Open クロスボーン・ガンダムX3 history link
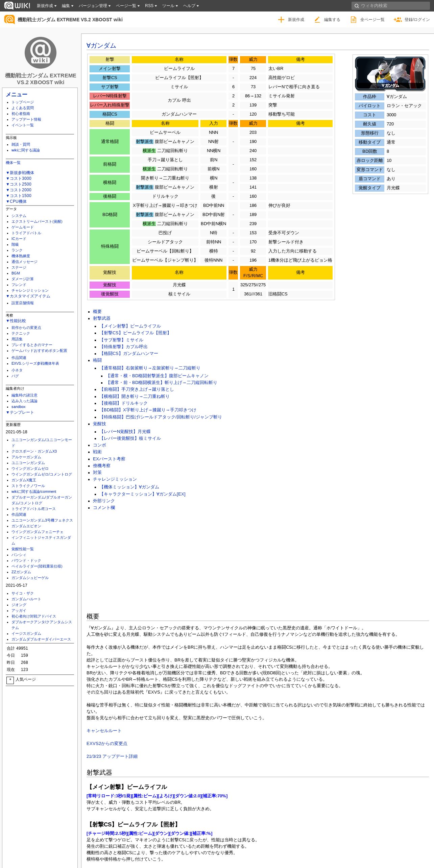Viewport: 434px width, 868px height. [x=34, y=451]
